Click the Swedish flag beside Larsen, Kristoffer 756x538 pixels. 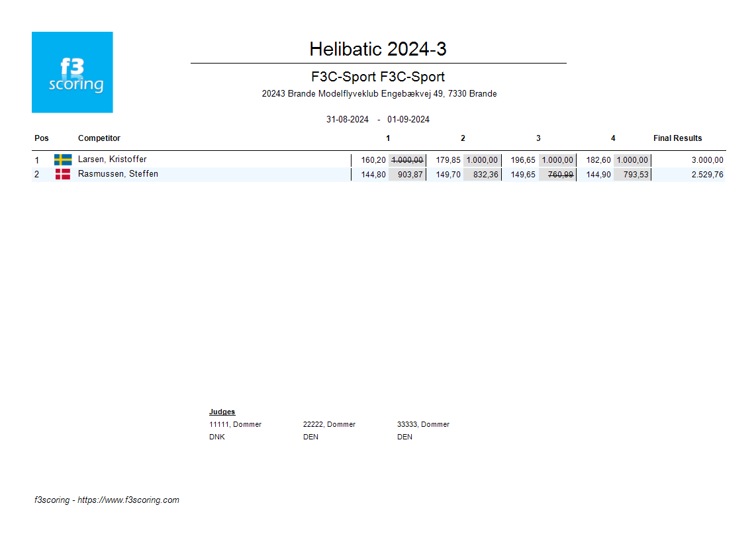[x=63, y=159]
